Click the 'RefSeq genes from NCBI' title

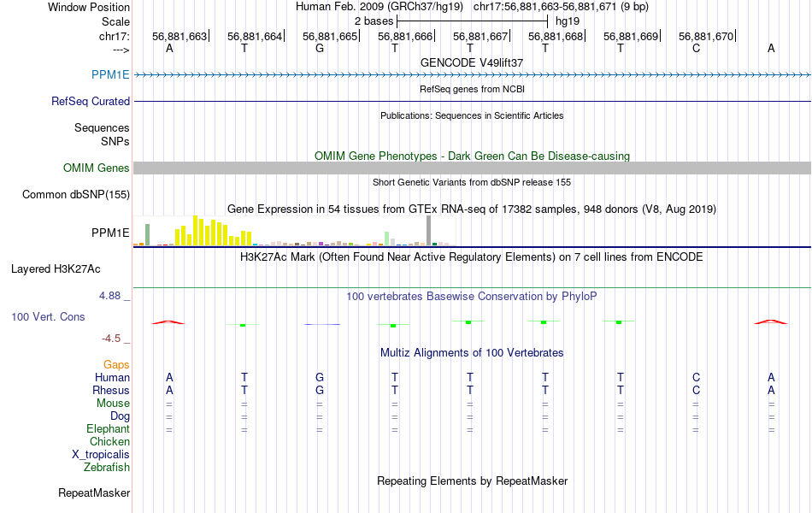pyautogui.click(x=473, y=89)
